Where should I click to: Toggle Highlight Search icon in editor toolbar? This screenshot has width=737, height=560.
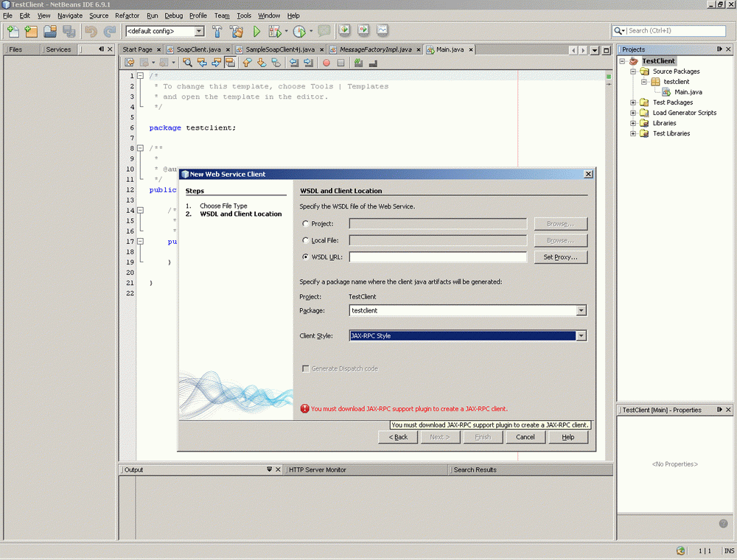pyautogui.click(x=230, y=63)
